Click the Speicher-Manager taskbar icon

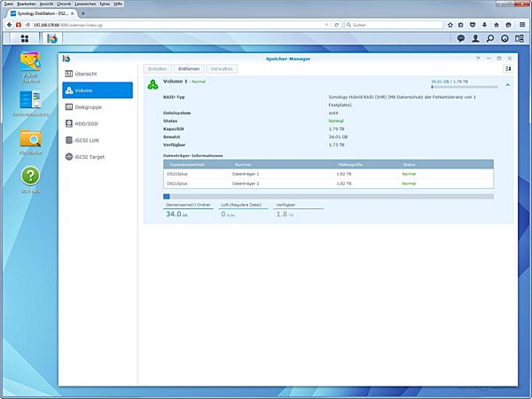tap(52, 39)
